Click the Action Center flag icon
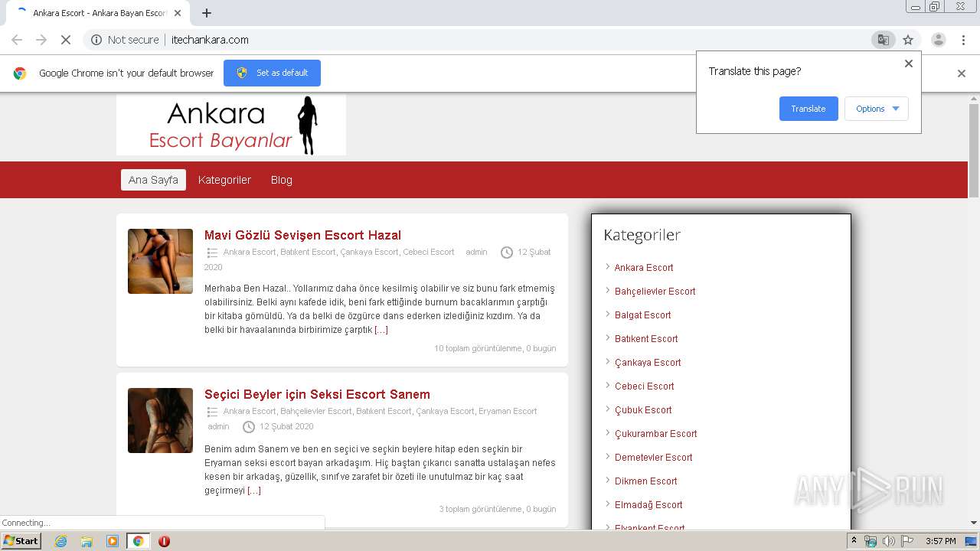 (x=906, y=541)
